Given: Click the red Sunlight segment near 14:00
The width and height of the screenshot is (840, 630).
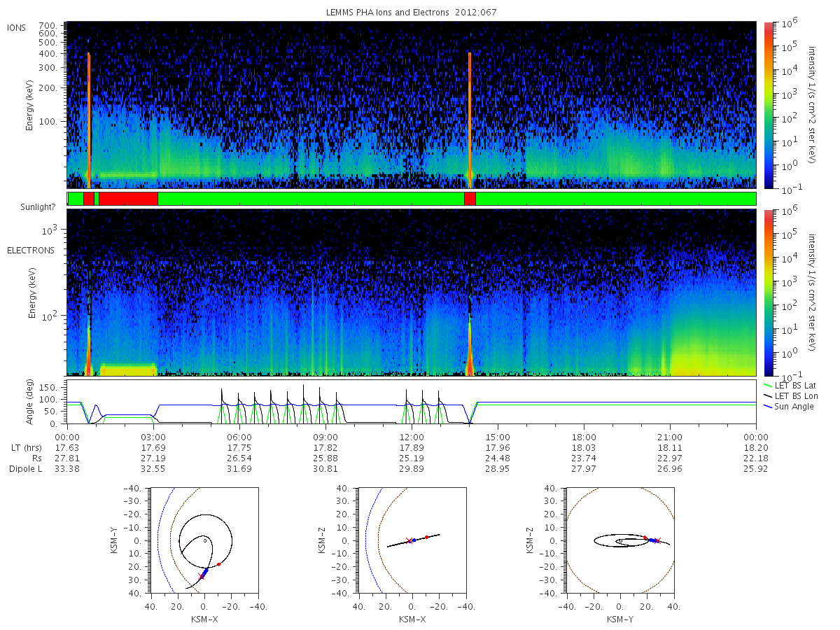Looking at the screenshot, I should tap(470, 199).
